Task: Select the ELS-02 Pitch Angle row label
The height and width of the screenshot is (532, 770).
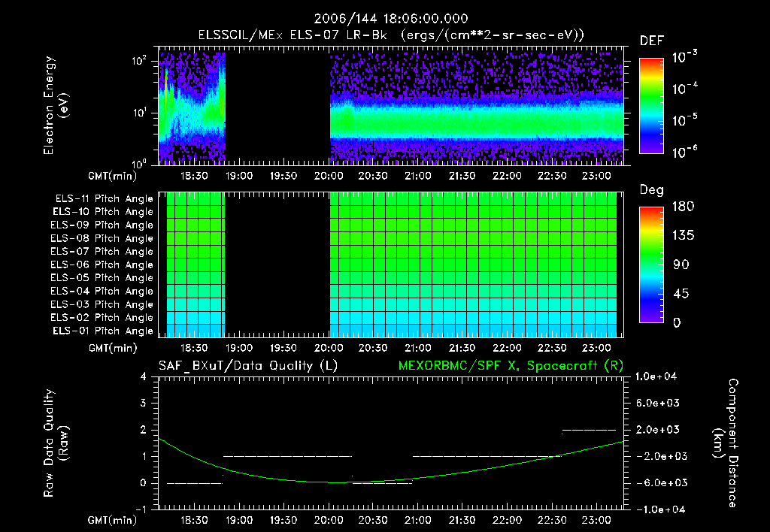Action: pyautogui.click(x=102, y=318)
